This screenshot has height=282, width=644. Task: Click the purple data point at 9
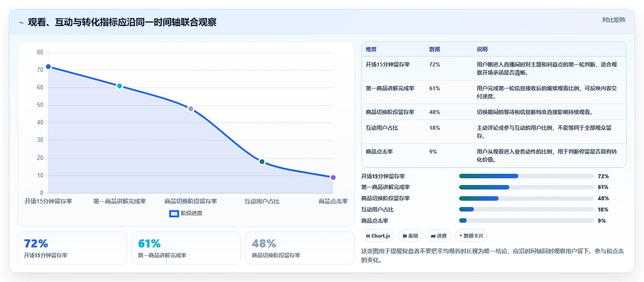coord(333,177)
